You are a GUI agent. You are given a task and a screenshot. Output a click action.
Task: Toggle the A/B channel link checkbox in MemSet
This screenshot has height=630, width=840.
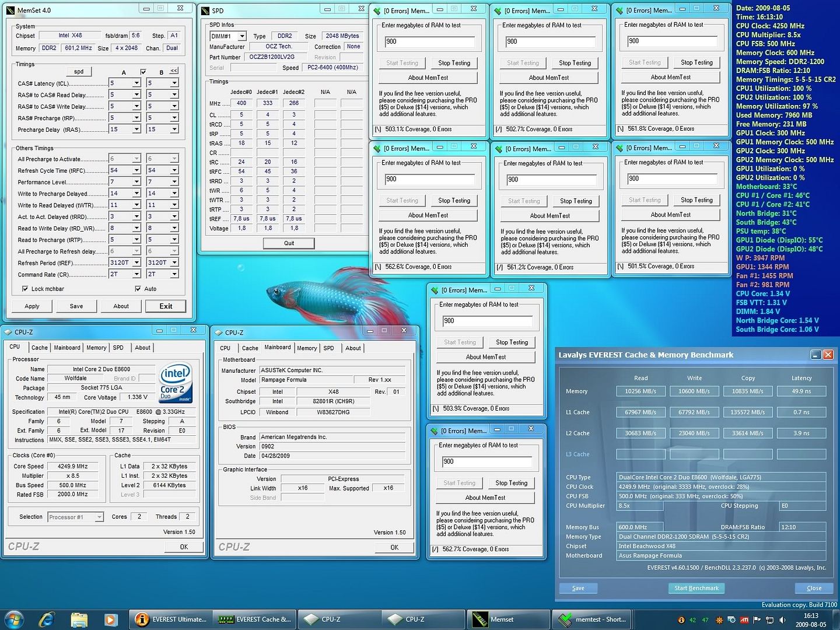[x=143, y=72]
